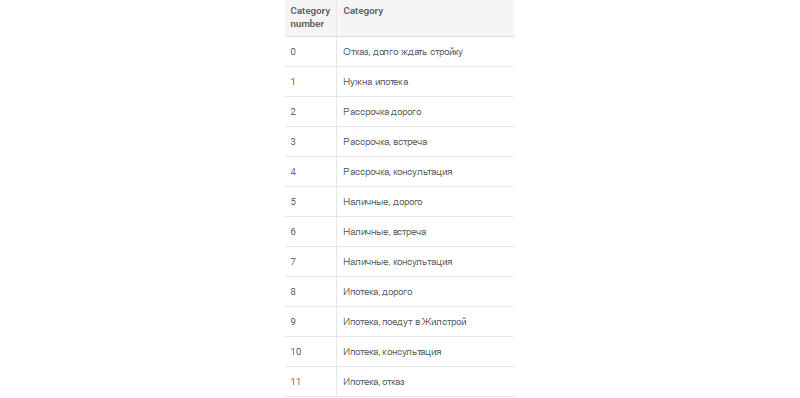This screenshot has width=800, height=398.
Task: Click the "Category number" column header
Action: [310, 17]
